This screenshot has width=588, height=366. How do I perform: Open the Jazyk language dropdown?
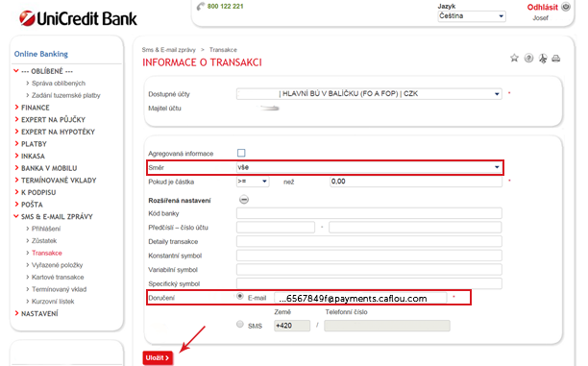click(472, 16)
